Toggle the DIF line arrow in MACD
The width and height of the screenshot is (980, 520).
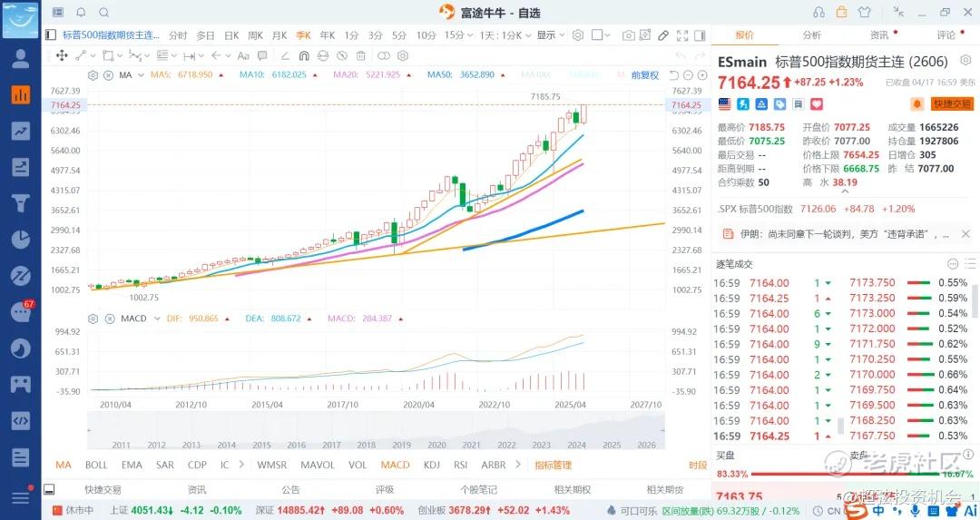227,319
